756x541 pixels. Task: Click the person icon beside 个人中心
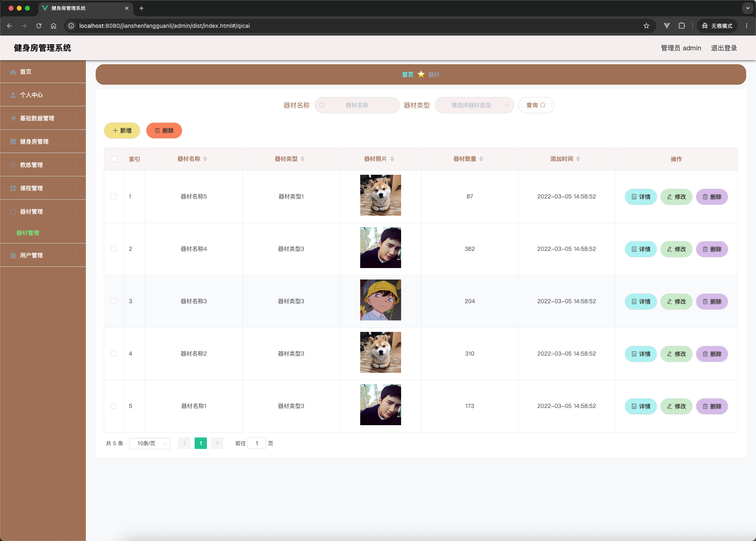pyautogui.click(x=13, y=95)
